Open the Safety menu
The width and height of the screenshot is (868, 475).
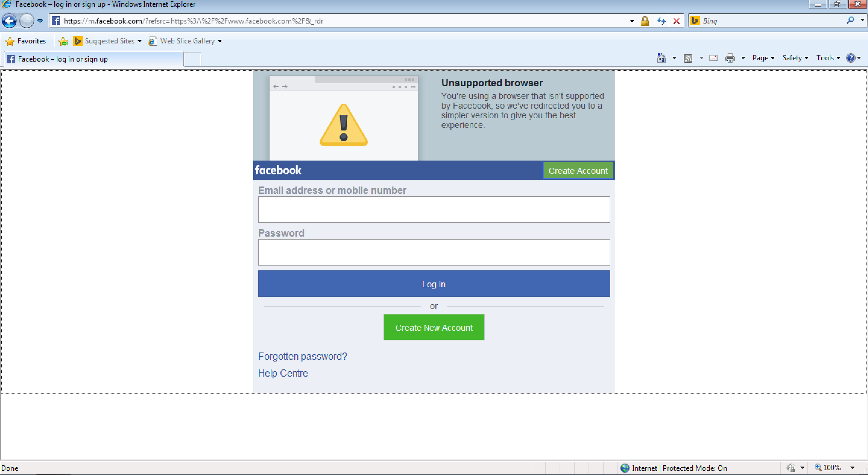tap(795, 58)
